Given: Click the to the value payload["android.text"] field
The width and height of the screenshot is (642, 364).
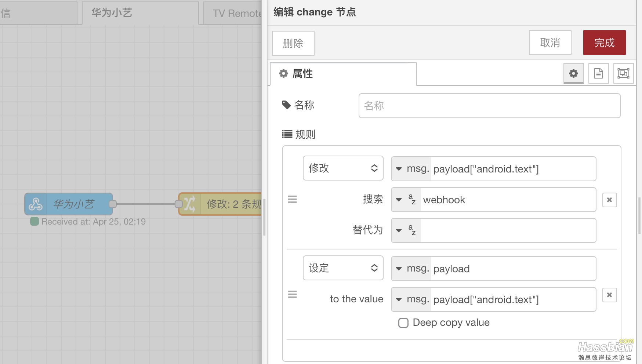Looking at the screenshot, I should pyautogui.click(x=513, y=299).
